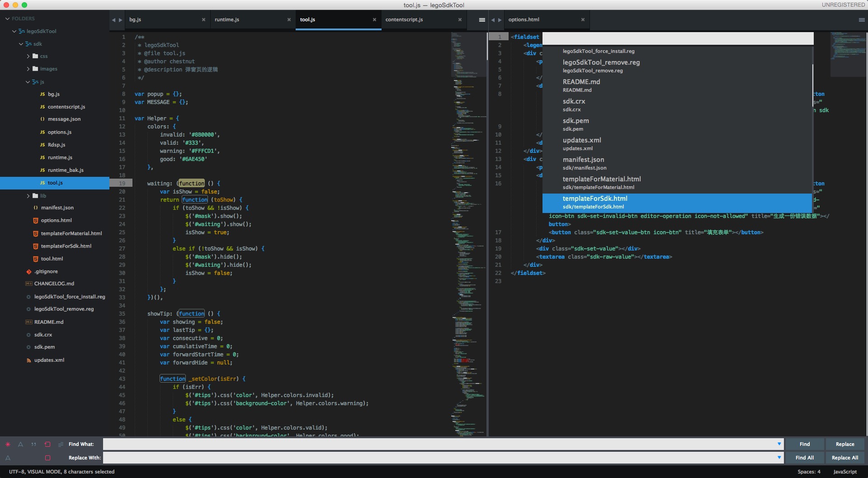Open right pane tab list menu
This screenshot has height=478, width=868.
(x=862, y=20)
